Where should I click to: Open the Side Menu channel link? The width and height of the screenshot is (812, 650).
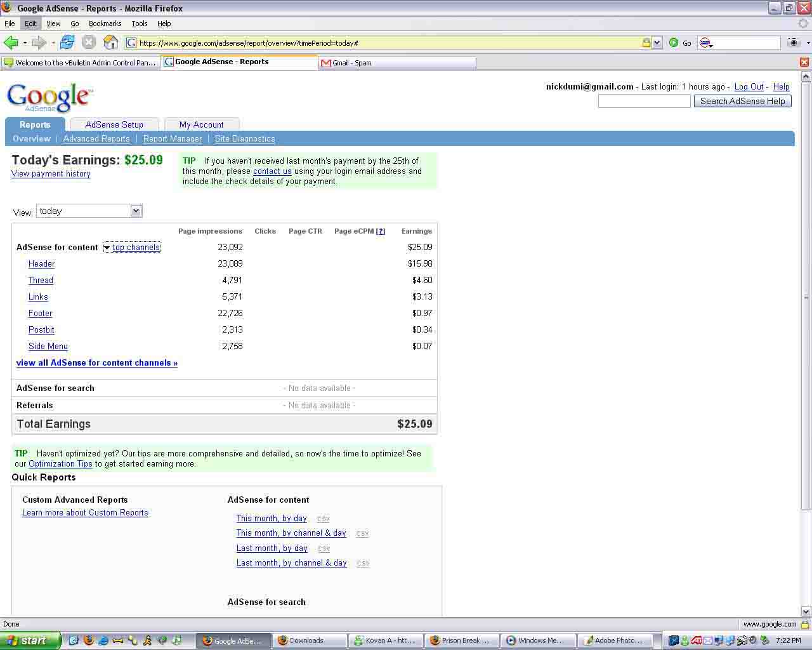[48, 347]
